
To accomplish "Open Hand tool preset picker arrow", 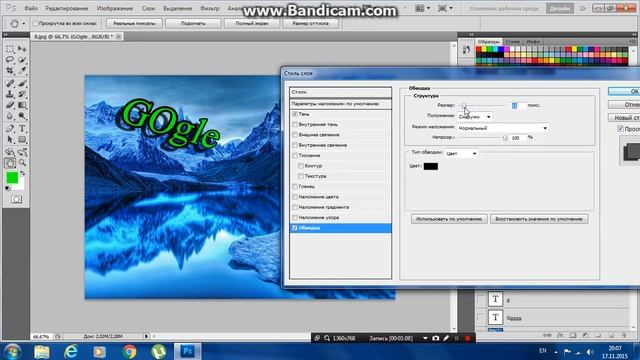I will pos(24,24).
